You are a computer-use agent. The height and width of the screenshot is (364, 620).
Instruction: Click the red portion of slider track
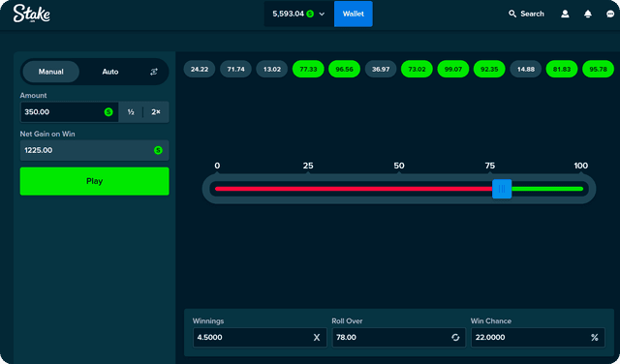[354, 189]
